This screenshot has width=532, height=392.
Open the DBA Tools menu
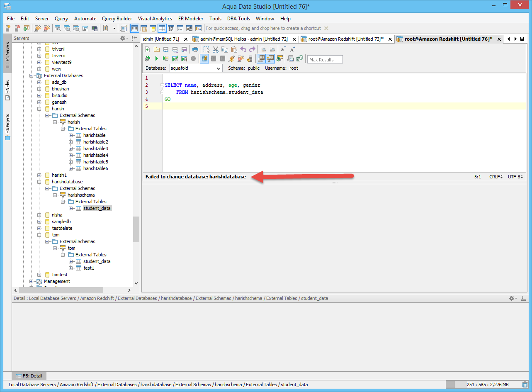point(238,19)
